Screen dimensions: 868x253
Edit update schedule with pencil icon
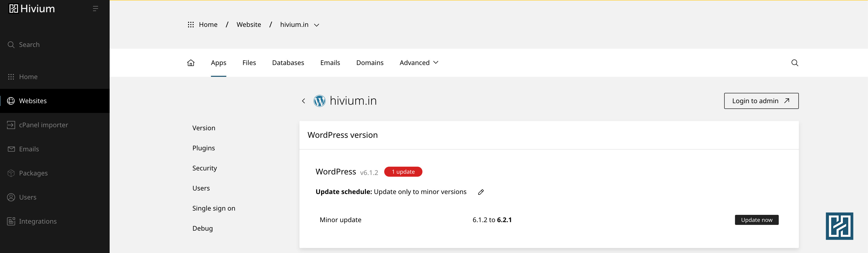click(481, 192)
